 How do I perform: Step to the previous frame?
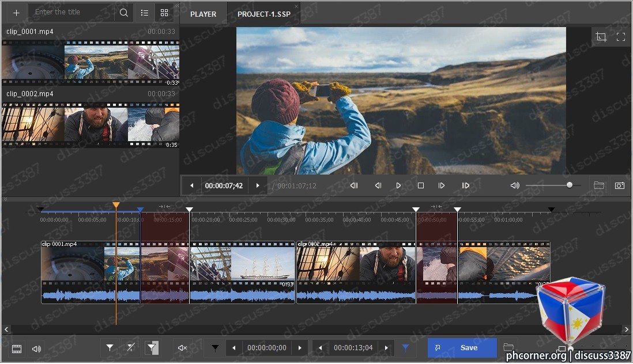(378, 185)
